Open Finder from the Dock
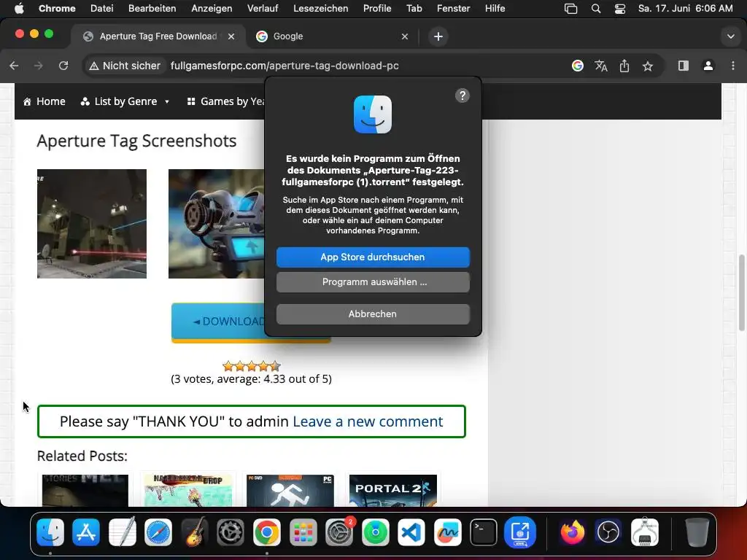 50,532
